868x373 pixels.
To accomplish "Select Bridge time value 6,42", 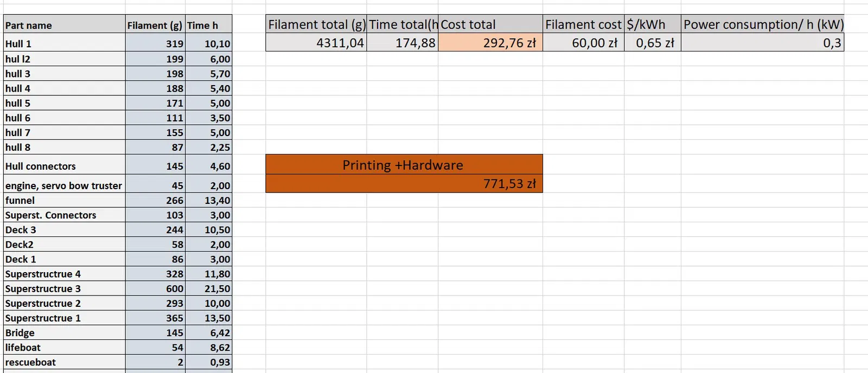I will tap(209, 333).
